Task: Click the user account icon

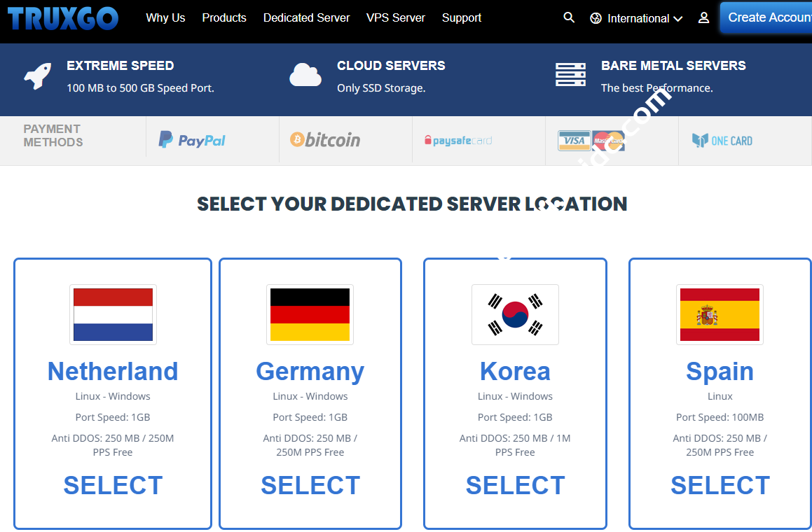Action: coord(703,18)
